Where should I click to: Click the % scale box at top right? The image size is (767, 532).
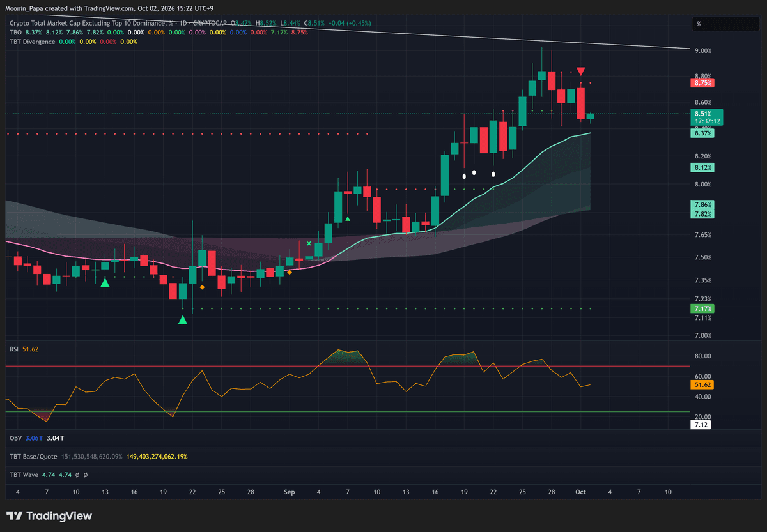pyautogui.click(x=727, y=24)
